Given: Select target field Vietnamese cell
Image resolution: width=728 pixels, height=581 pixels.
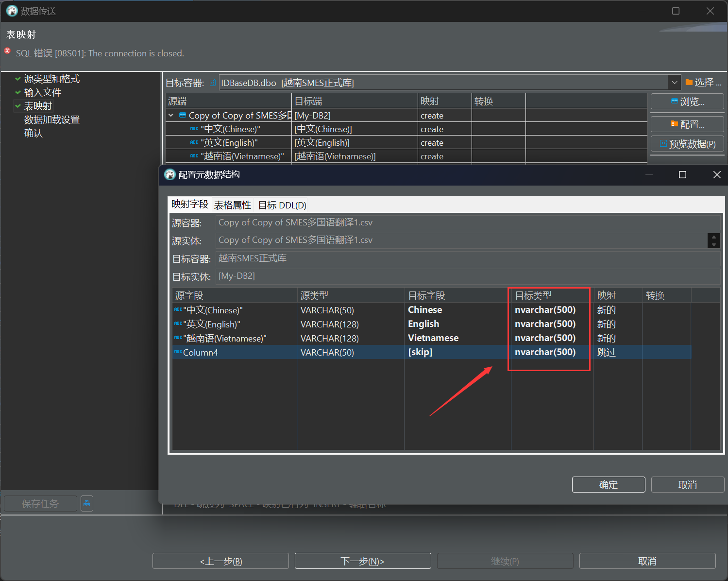Looking at the screenshot, I should pyautogui.click(x=457, y=338).
